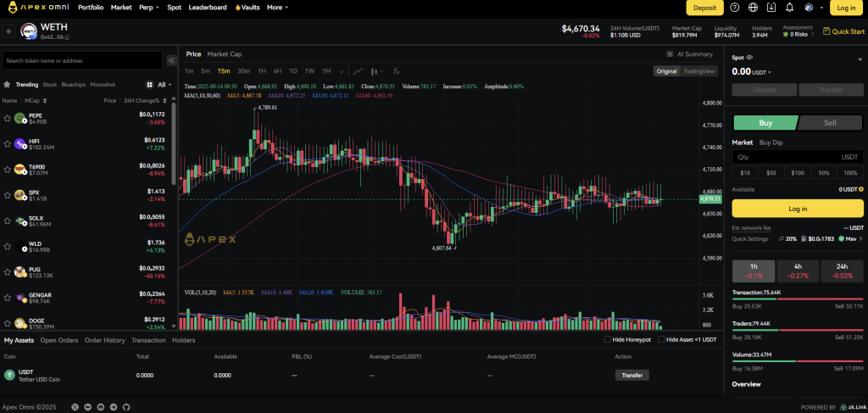868x413 pixels.
Task: Open the help question-mark icon
Action: (735, 8)
